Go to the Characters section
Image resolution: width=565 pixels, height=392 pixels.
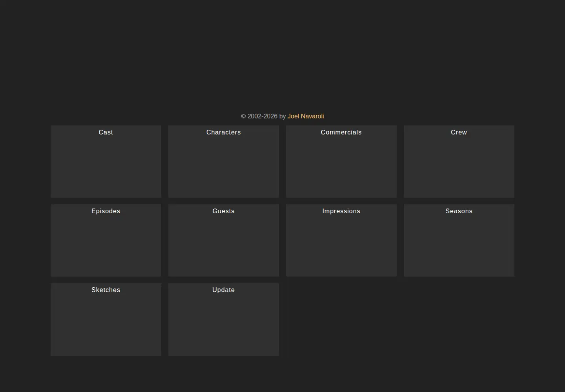[224, 162]
